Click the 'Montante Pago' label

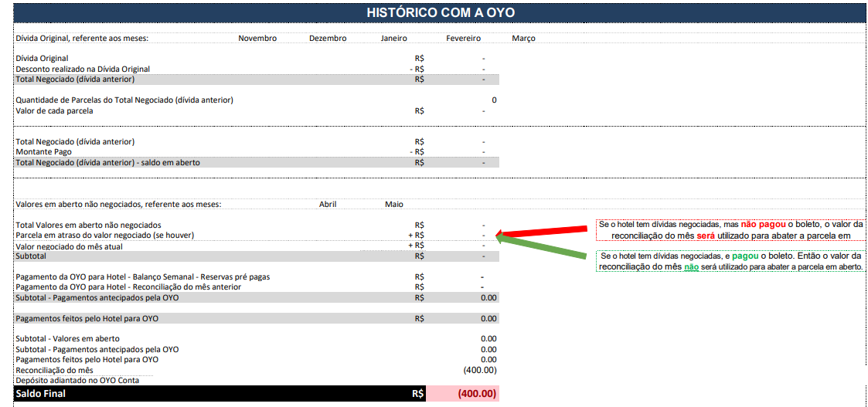point(44,151)
